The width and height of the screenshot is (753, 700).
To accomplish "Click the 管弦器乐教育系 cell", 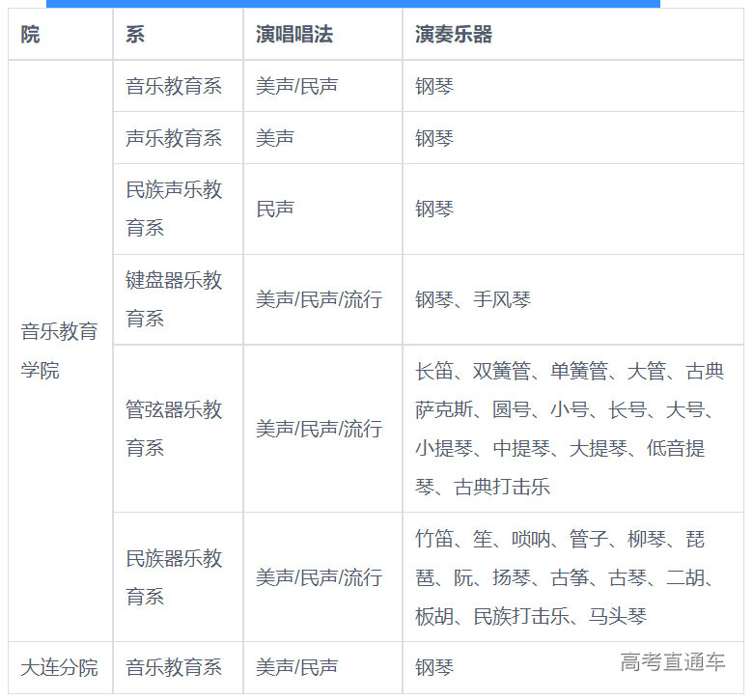I will point(174,429).
